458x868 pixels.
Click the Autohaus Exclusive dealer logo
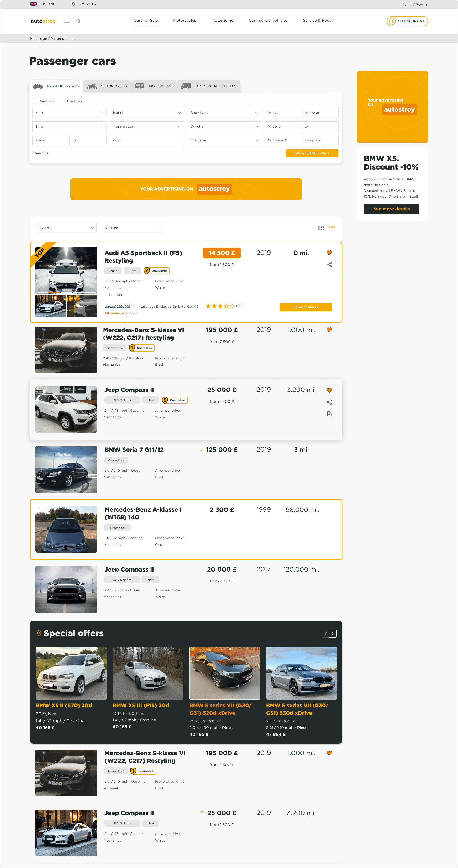pyautogui.click(x=118, y=306)
